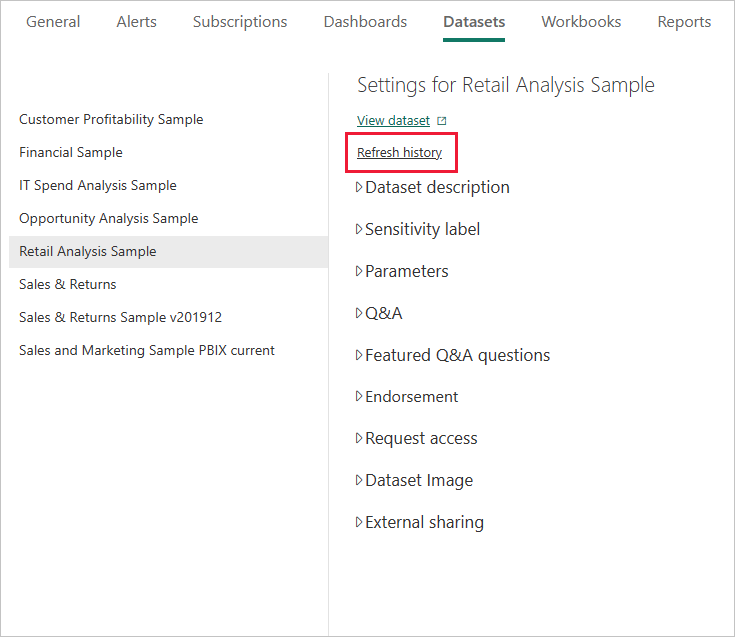Image resolution: width=735 pixels, height=637 pixels.
Task: Expand the Dataset description section
Action: (360, 187)
